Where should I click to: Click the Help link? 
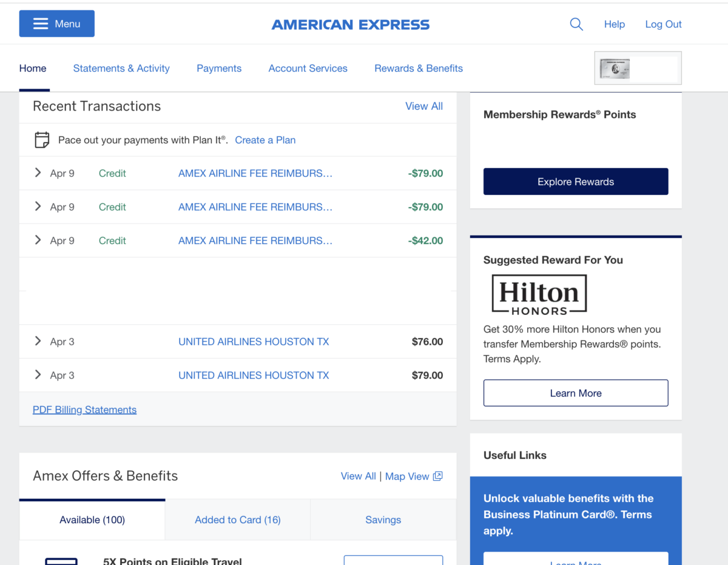(x=615, y=24)
